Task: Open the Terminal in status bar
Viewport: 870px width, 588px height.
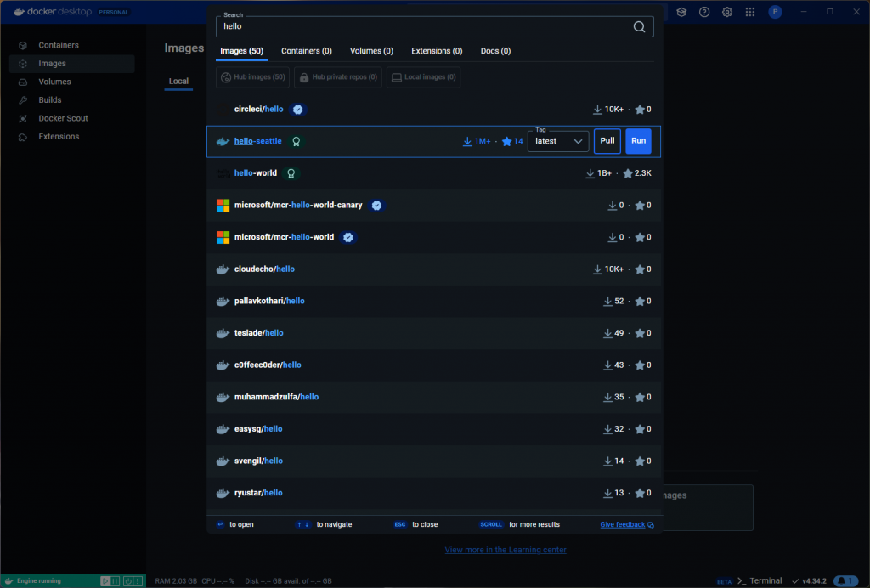Action: (x=759, y=581)
